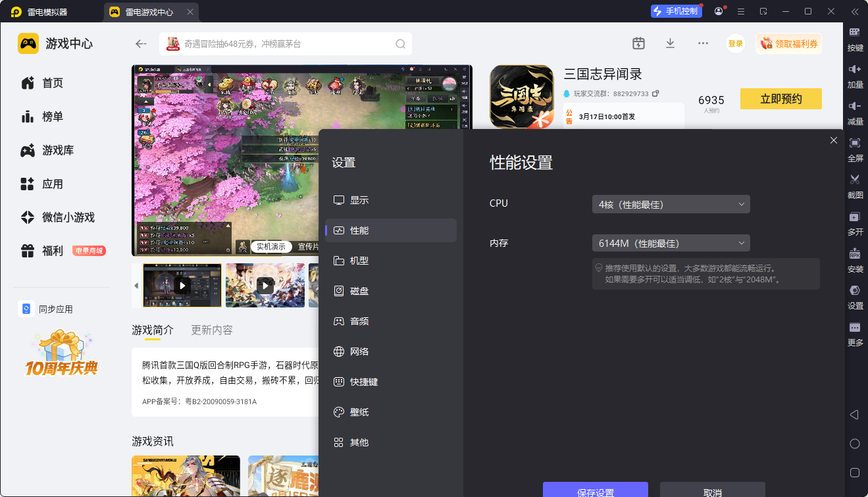Expand the memory (内存) dropdown
This screenshot has width=868, height=497.
(x=671, y=243)
